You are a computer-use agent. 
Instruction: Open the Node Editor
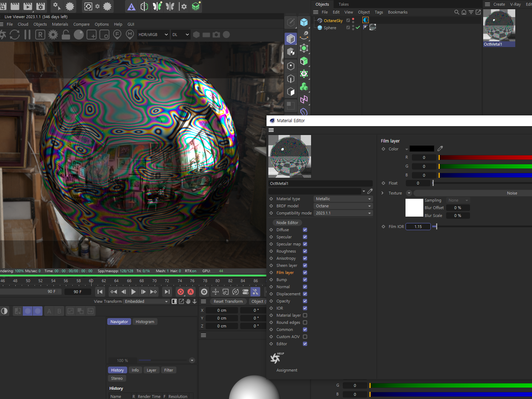287,223
